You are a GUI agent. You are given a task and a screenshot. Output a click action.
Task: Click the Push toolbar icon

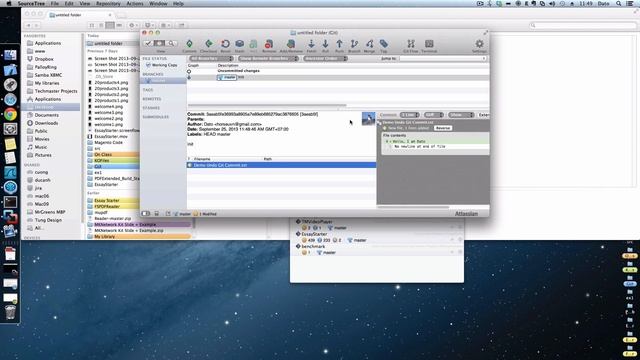click(x=340, y=45)
